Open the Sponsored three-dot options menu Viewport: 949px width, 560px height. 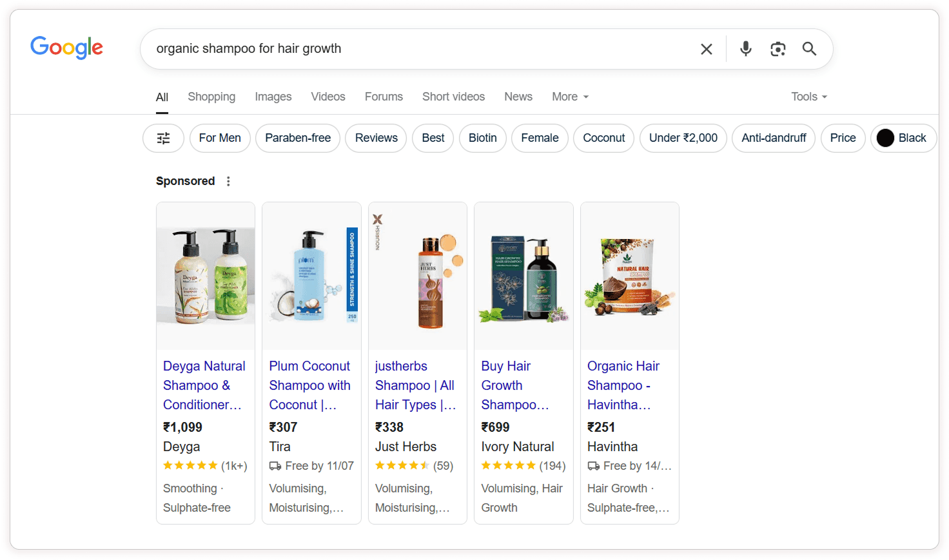228,182
